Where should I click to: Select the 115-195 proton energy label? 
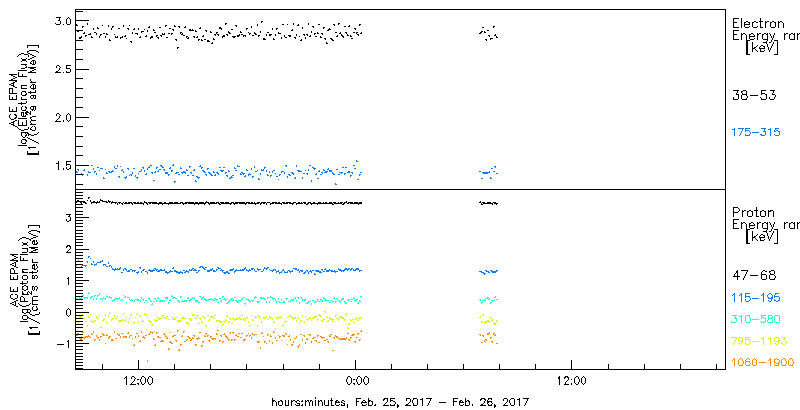tap(756, 298)
